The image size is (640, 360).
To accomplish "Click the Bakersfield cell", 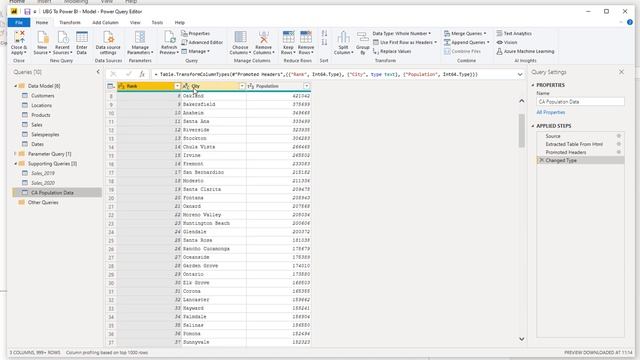I will (x=213, y=104).
